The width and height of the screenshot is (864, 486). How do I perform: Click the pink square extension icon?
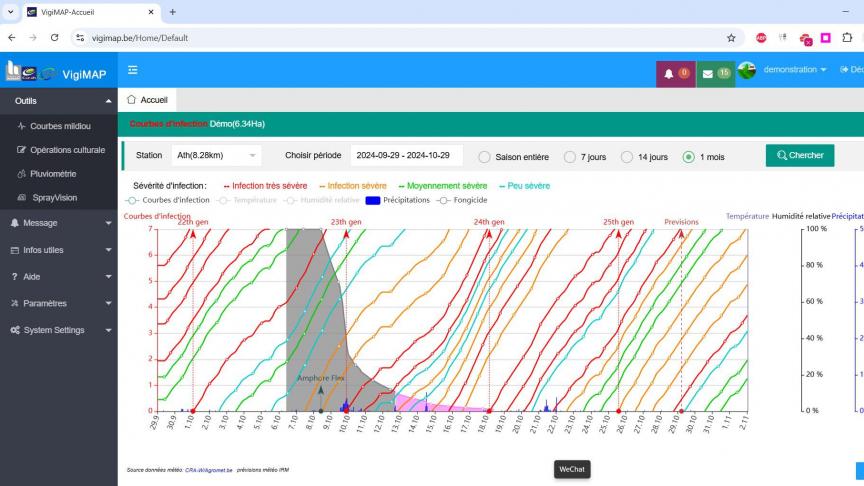click(825, 38)
